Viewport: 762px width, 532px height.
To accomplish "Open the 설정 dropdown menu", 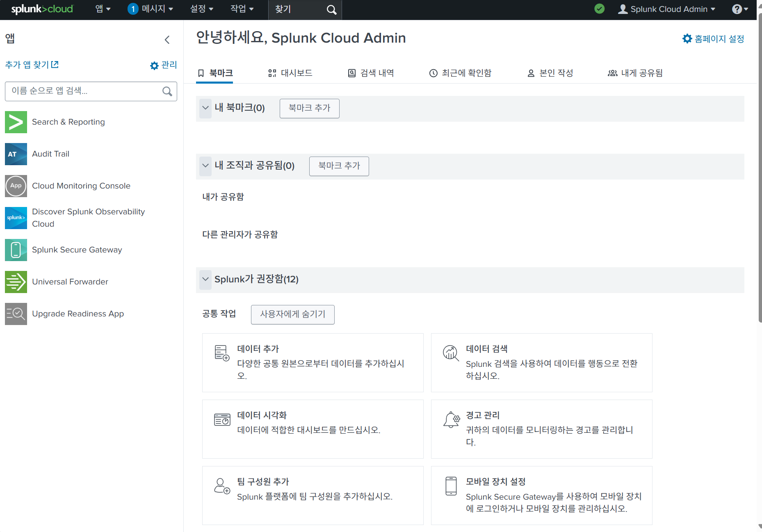I will pos(202,9).
